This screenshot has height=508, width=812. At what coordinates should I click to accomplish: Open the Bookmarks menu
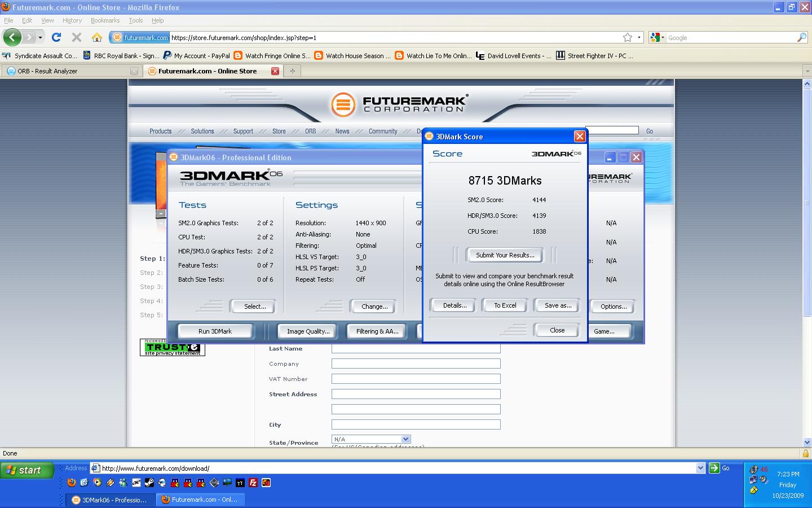tap(105, 20)
